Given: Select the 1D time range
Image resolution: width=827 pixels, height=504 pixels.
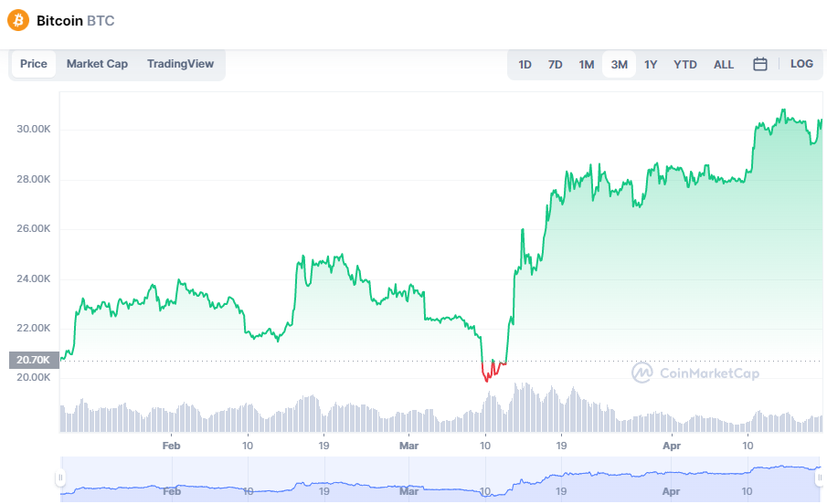Looking at the screenshot, I should click(525, 64).
